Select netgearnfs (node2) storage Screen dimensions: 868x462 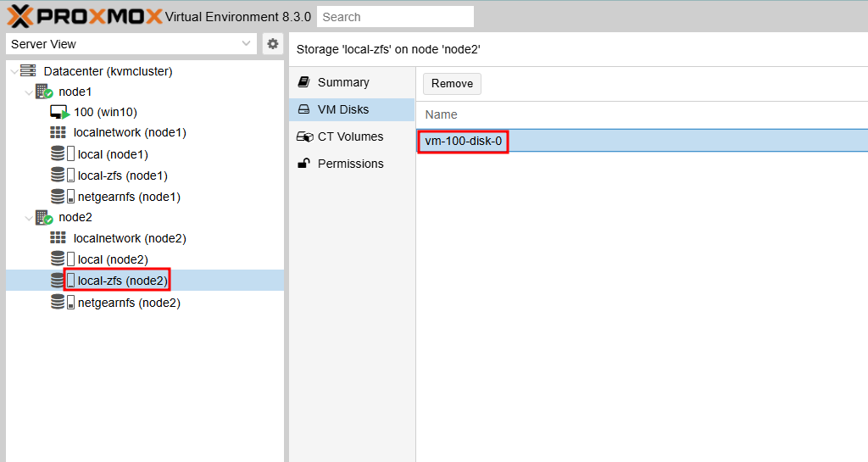pos(129,303)
